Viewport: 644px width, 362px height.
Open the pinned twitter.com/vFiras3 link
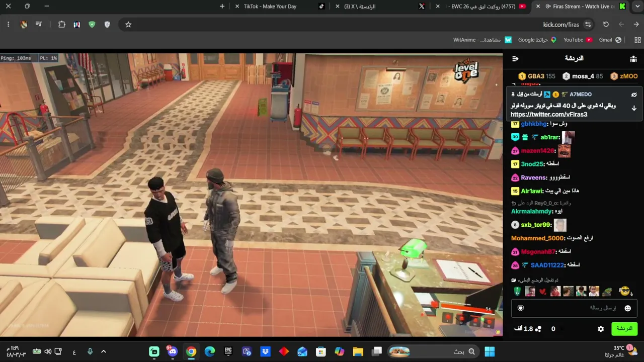pos(549,114)
